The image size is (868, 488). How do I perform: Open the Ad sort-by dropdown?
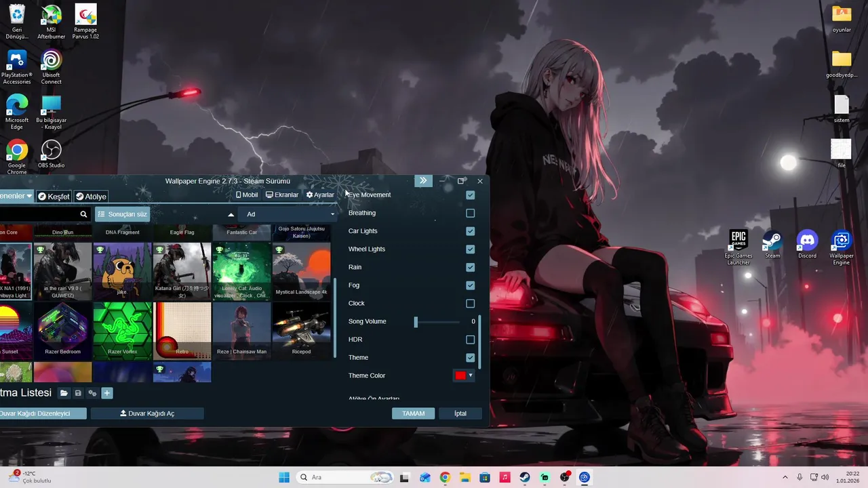coord(290,214)
